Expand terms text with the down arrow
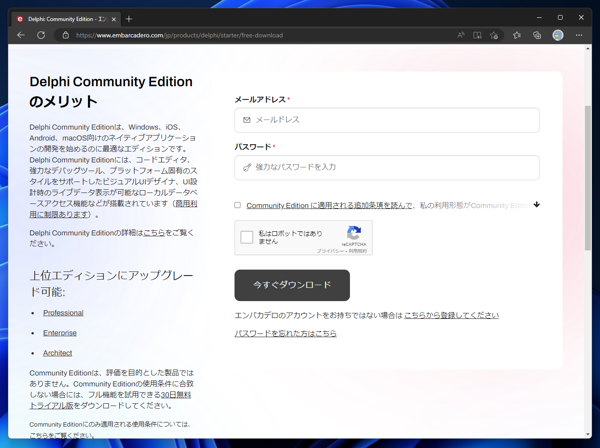This screenshot has width=600, height=448. coord(536,205)
